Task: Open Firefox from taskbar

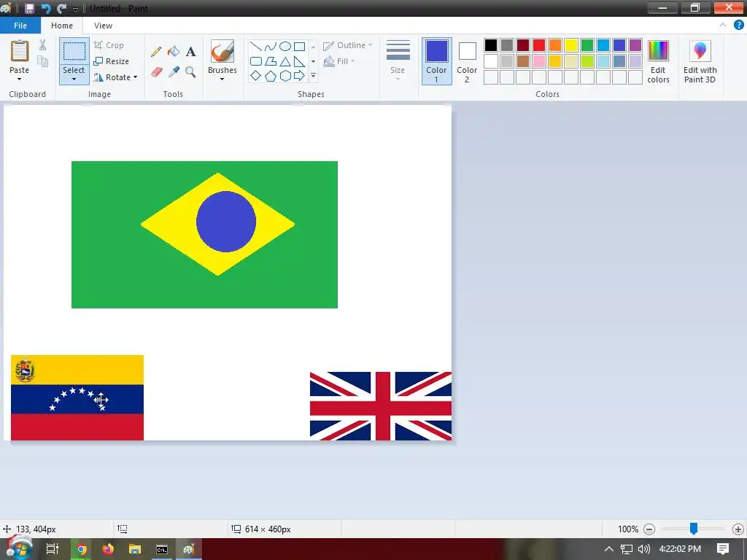Action: [x=108, y=549]
